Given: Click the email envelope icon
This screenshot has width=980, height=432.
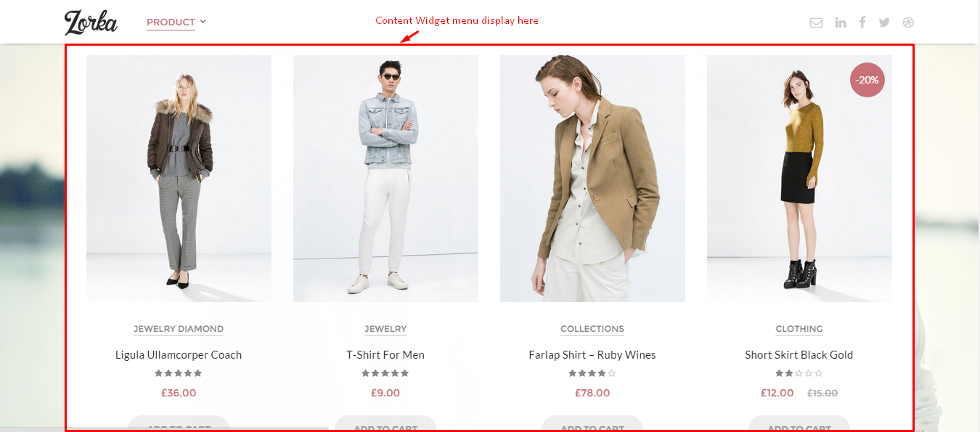Looking at the screenshot, I should tap(816, 23).
